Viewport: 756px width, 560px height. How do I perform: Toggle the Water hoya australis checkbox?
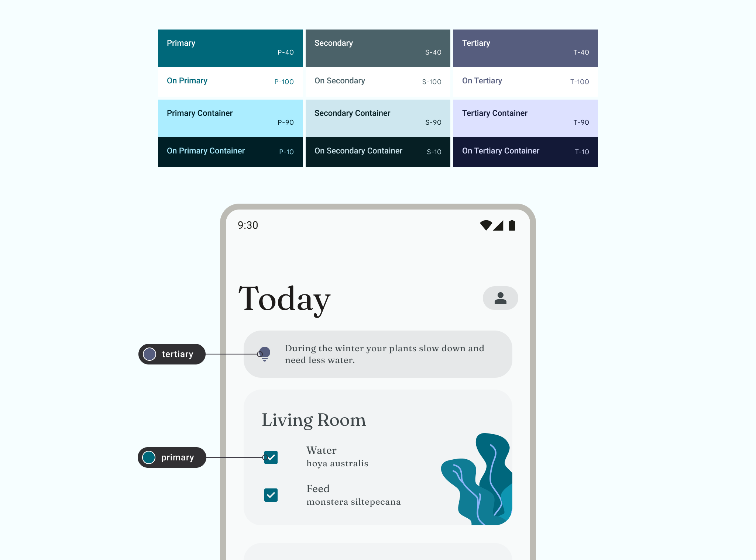pos(270,456)
